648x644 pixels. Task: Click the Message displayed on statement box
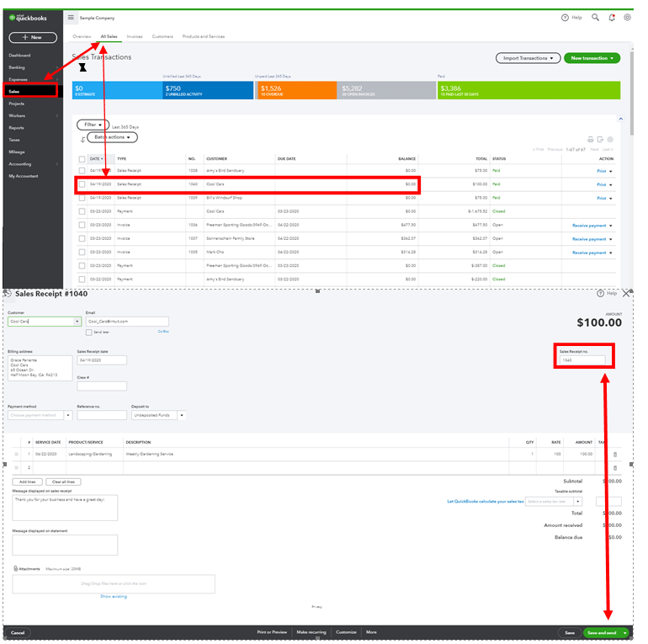pyautogui.click(x=65, y=546)
